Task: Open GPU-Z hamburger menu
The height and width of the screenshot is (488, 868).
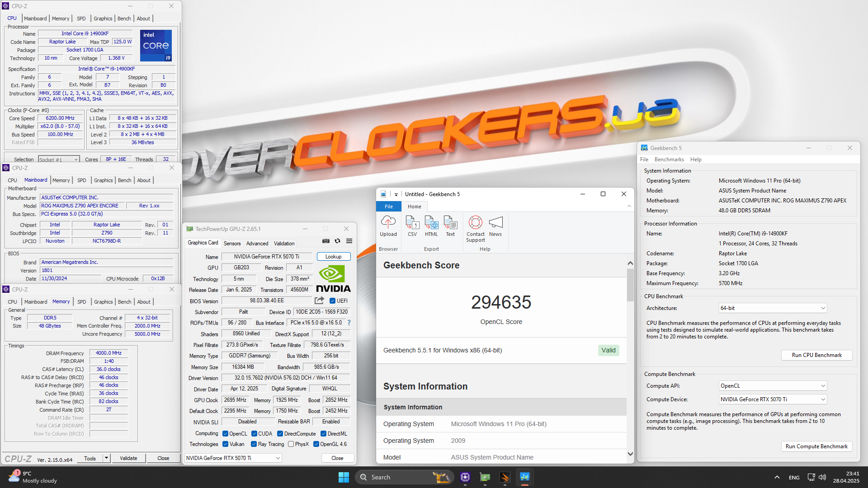Action: tap(349, 241)
